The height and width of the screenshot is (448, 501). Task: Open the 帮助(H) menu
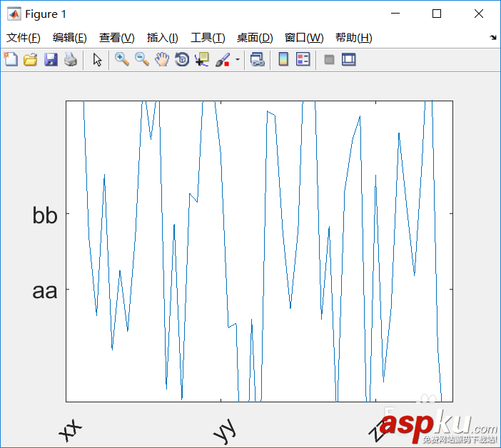(354, 38)
